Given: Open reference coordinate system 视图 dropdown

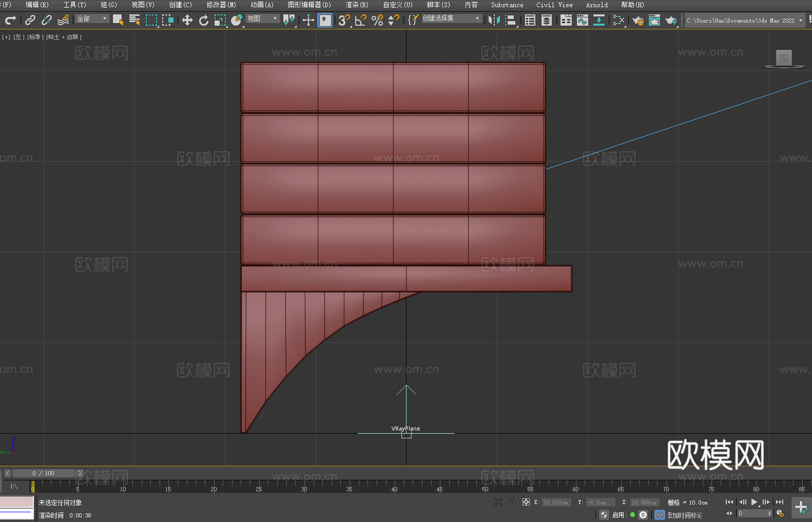Looking at the screenshot, I should [262, 18].
